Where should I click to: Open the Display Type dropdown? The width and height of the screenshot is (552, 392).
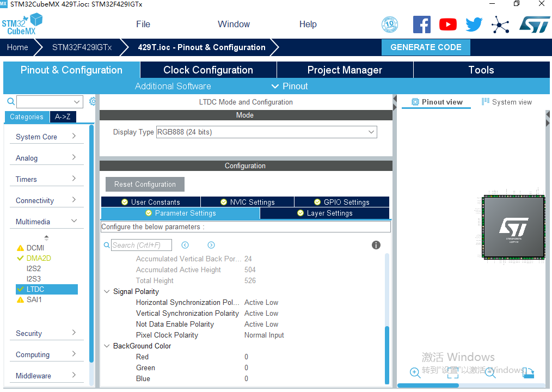(267, 132)
